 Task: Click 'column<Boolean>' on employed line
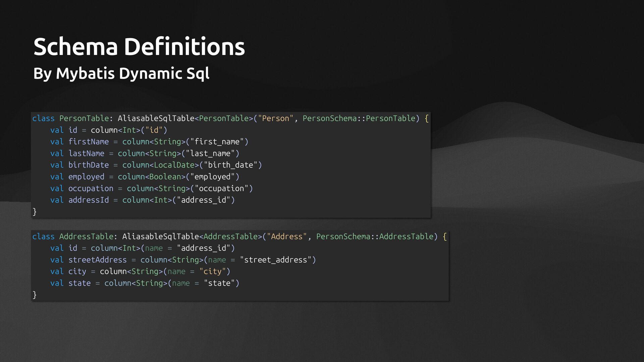click(x=151, y=177)
